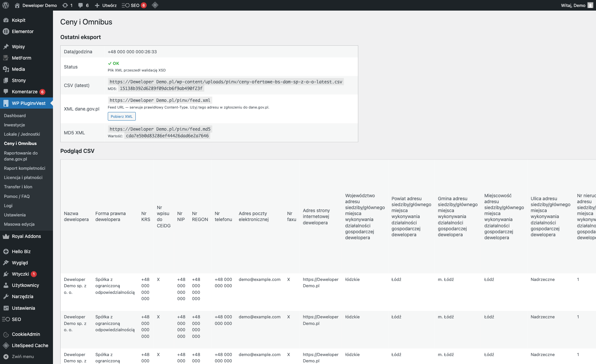Viewport: 596px width, 364px height.
Task: Open Kokpit dashboard icon in sidebar
Action: [x=6, y=20]
